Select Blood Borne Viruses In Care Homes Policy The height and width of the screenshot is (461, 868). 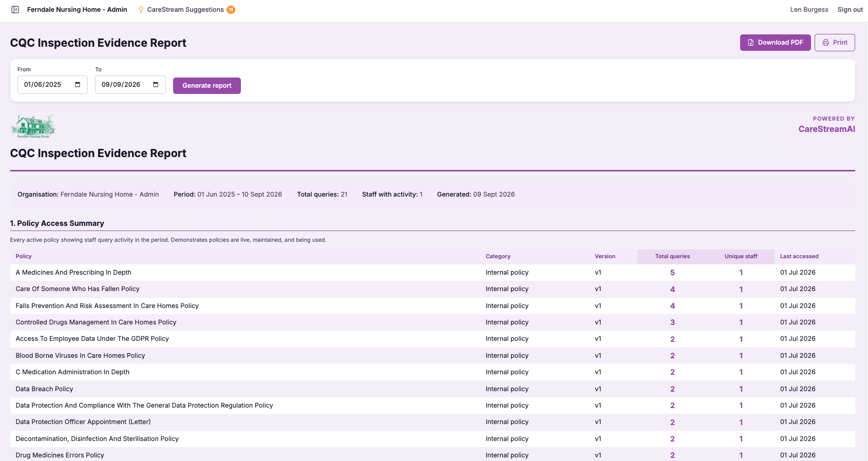point(432,356)
